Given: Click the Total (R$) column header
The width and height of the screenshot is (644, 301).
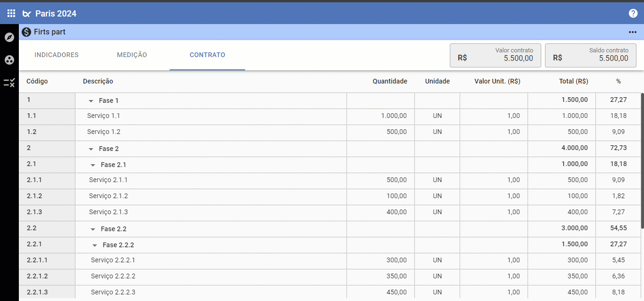Looking at the screenshot, I should (x=574, y=81).
